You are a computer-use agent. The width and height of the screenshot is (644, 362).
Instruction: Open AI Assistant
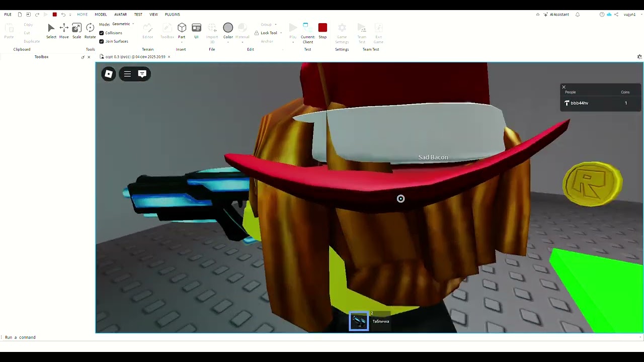(x=556, y=15)
